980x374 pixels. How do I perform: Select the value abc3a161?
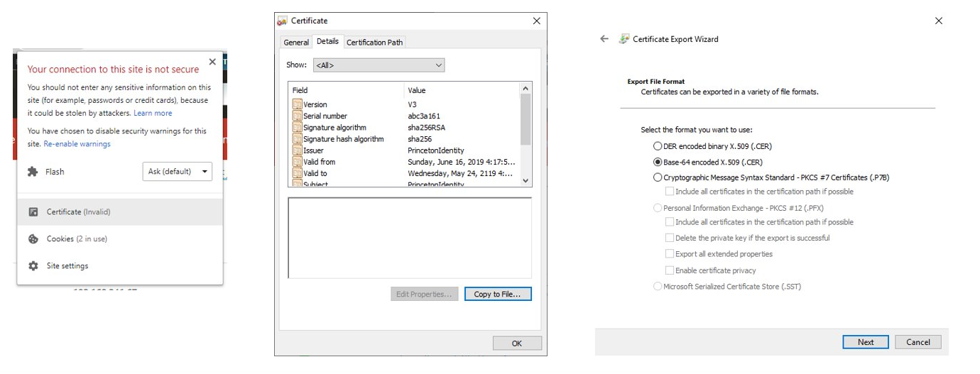pyautogui.click(x=424, y=116)
